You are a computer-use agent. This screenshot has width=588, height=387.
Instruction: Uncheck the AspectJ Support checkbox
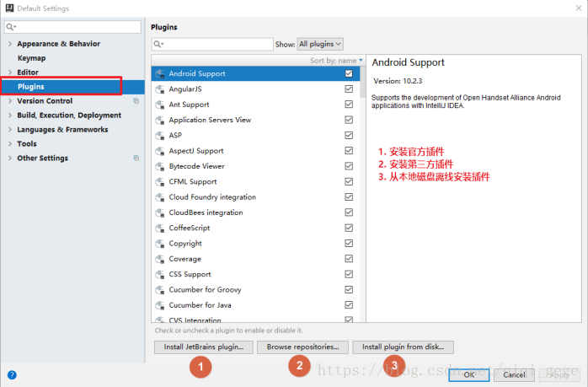349,151
